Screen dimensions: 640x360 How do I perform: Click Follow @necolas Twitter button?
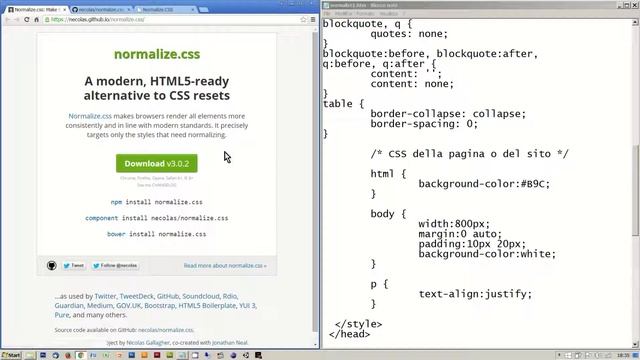(115, 265)
